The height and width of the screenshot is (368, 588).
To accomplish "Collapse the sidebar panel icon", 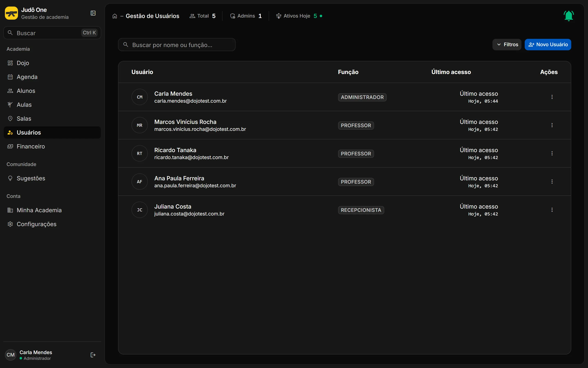I will (x=93, y=13).
